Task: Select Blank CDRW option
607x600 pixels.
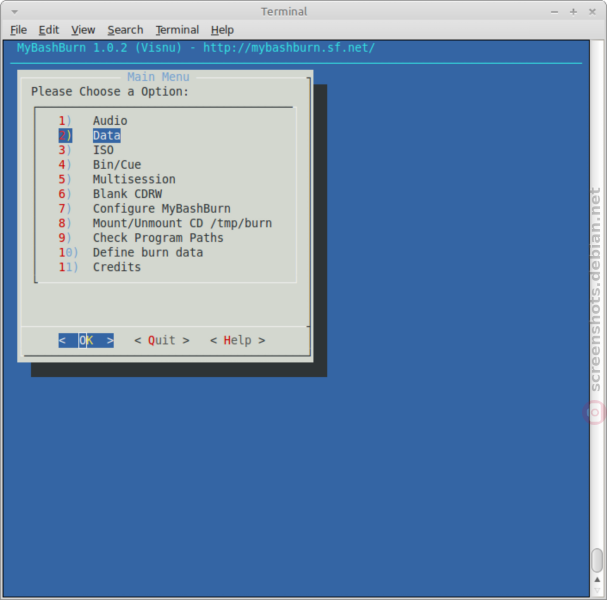Action: 110,194
